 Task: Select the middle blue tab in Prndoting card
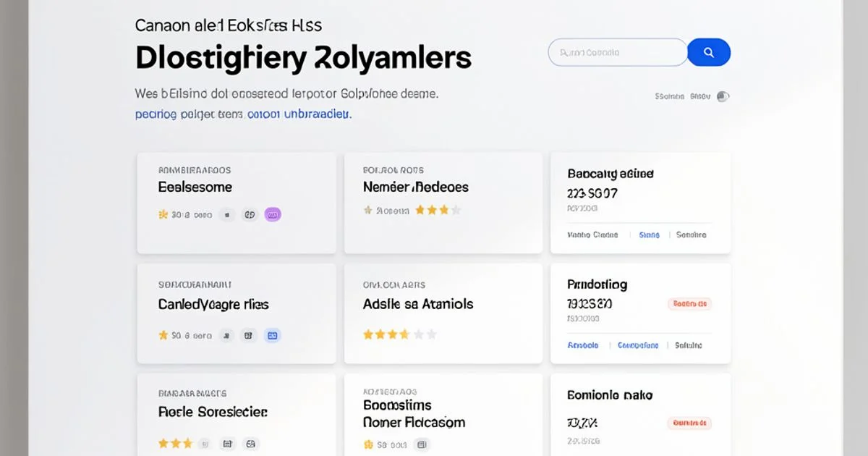click(x=638, y=345)
